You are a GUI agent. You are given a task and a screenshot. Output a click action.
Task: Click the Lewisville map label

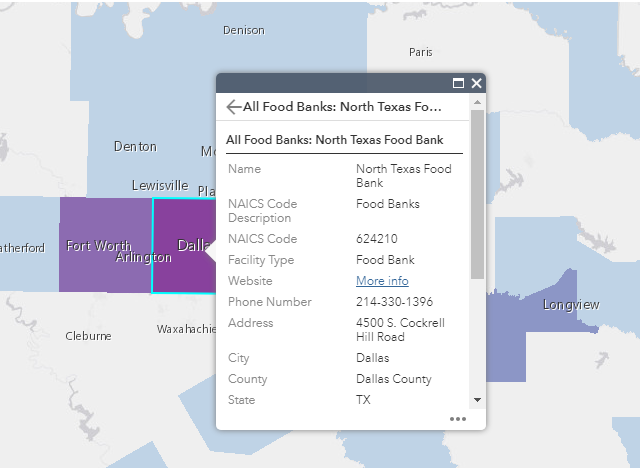pos(160,186)
